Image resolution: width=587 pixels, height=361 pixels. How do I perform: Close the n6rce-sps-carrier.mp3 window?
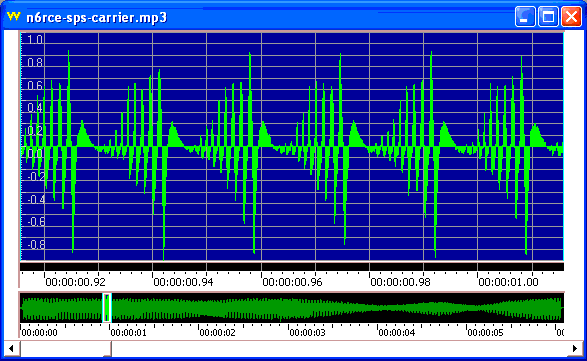point(571,16)
